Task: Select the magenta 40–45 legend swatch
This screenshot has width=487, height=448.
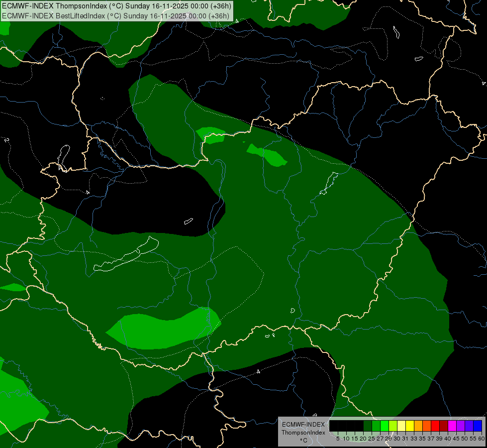Action: tap(452, 426)
